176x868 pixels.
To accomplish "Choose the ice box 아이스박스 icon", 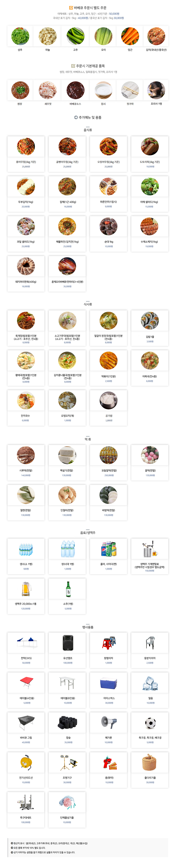I will click(109, 683).
